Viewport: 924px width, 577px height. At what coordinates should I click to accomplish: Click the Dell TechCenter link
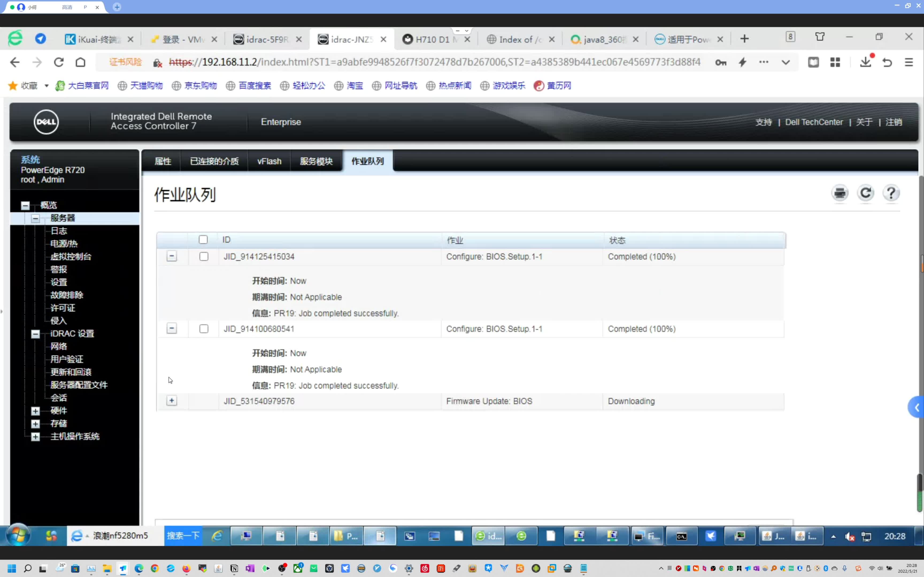814,122
